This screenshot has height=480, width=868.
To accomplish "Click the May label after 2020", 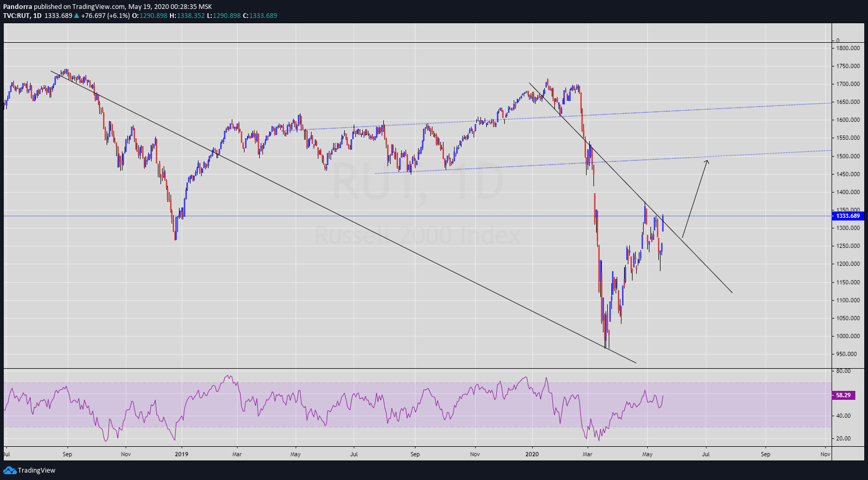I will click(x=647, y=454).
